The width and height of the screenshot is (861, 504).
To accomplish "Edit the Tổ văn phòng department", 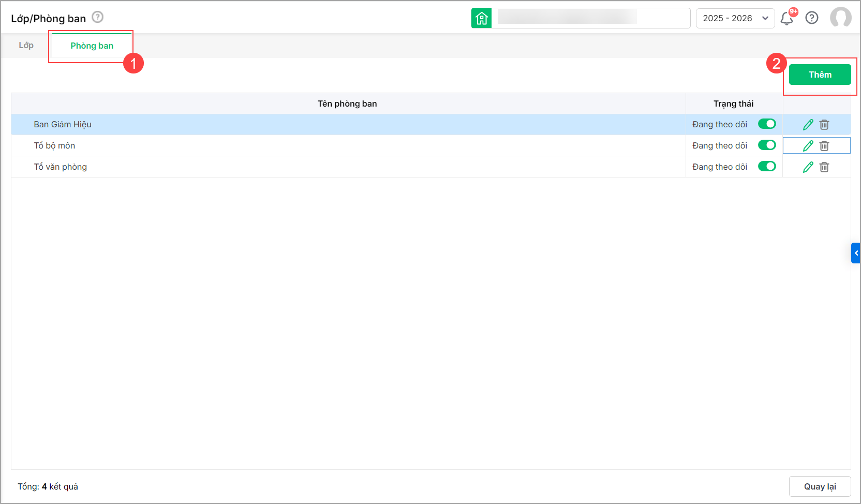I will pyautogui.click(x=808, y=167).
